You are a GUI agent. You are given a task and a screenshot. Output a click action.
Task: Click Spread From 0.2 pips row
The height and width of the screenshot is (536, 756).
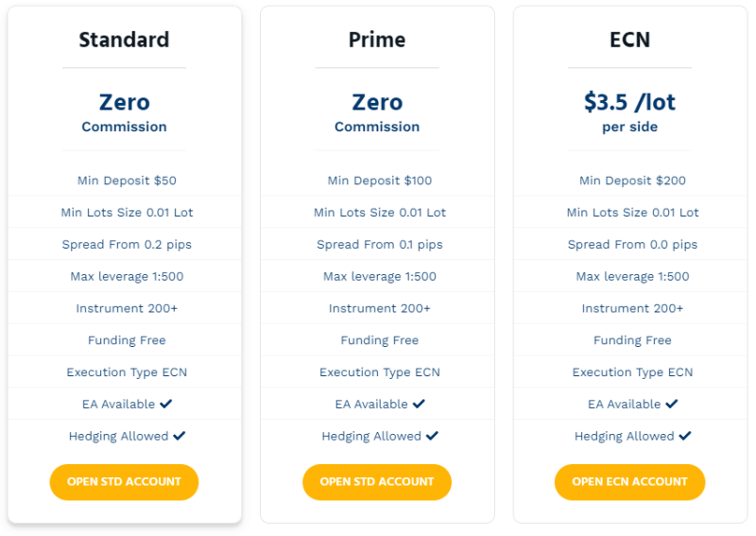click(x=125, y=244)
